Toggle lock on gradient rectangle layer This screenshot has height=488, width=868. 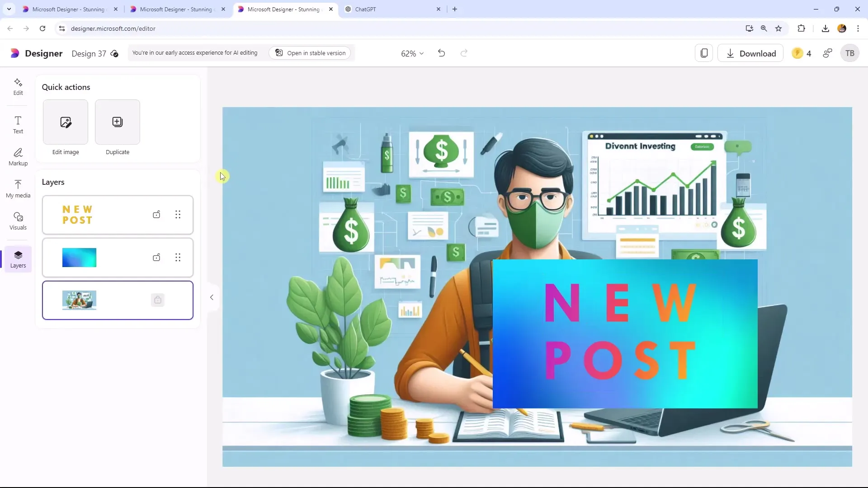pyautogui.click(x=156, y=258)
